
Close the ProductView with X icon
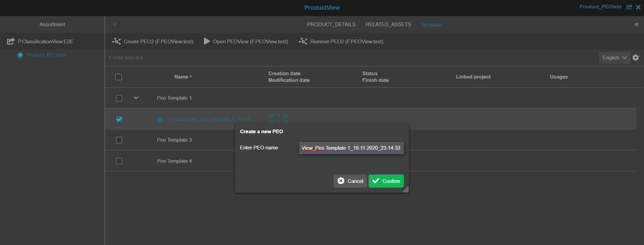638,7
